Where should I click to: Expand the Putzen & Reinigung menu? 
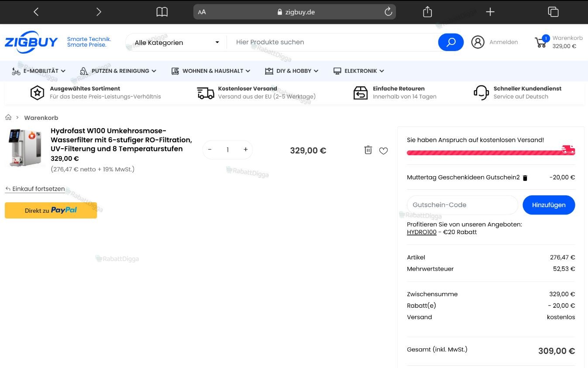point(118,71)
